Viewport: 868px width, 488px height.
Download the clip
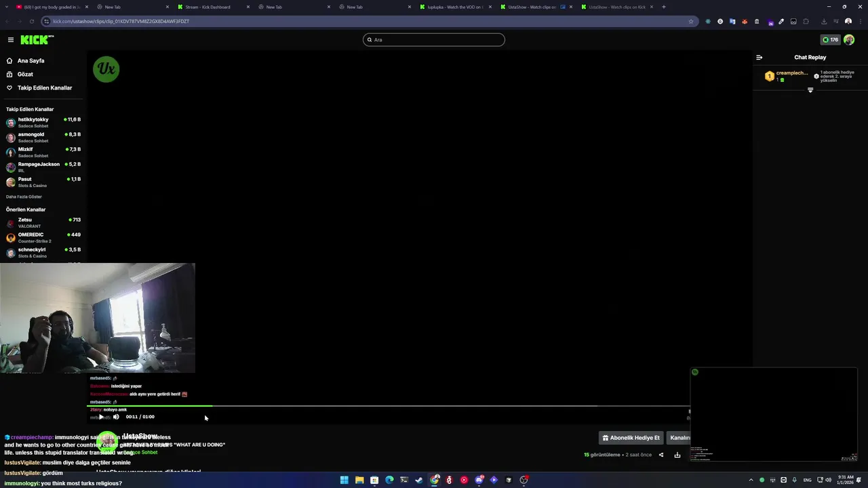pyautogui.click(x=677, y=455)
